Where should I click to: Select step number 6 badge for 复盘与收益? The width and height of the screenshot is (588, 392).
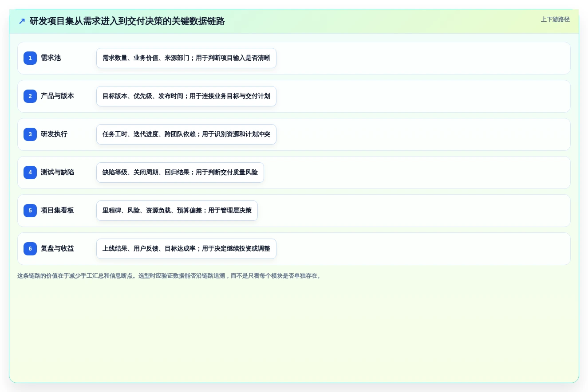(x=30, y=249)
